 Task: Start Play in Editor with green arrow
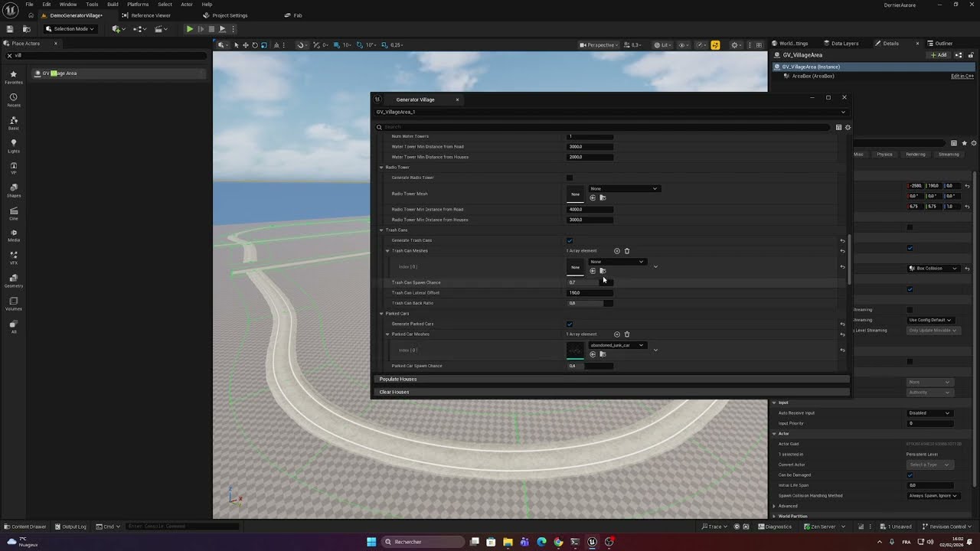(x=189, y=29)
